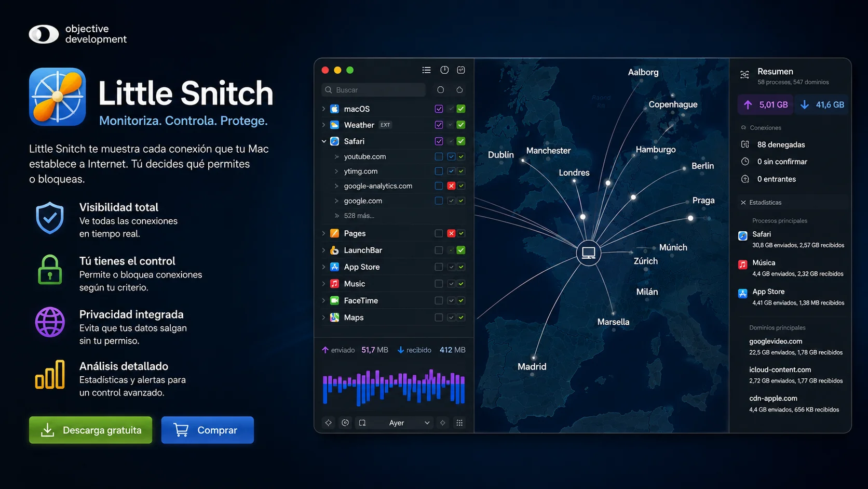Image resolution: width=868 pixels, height=489 pixels.
Task: Click the diamond-arrows icon left of the bottom bar
Action: tap(328, 423)
